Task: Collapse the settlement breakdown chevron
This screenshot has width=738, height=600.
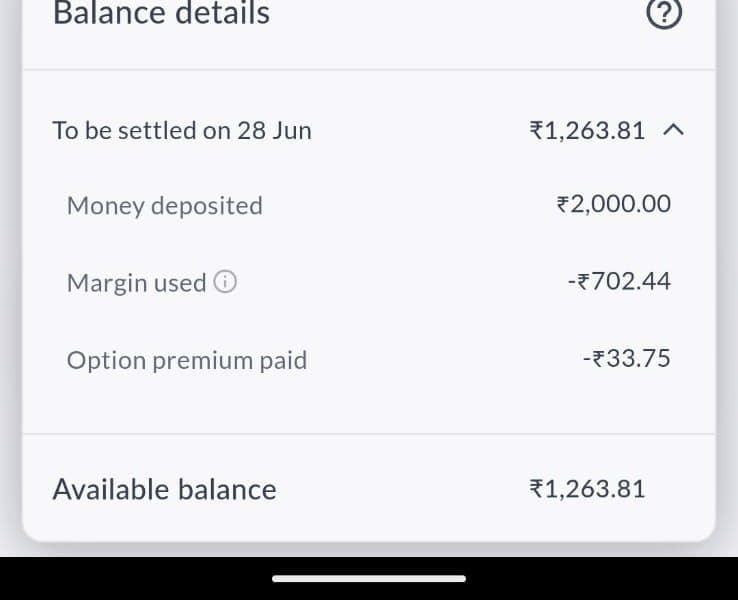Action: (674, 130)
